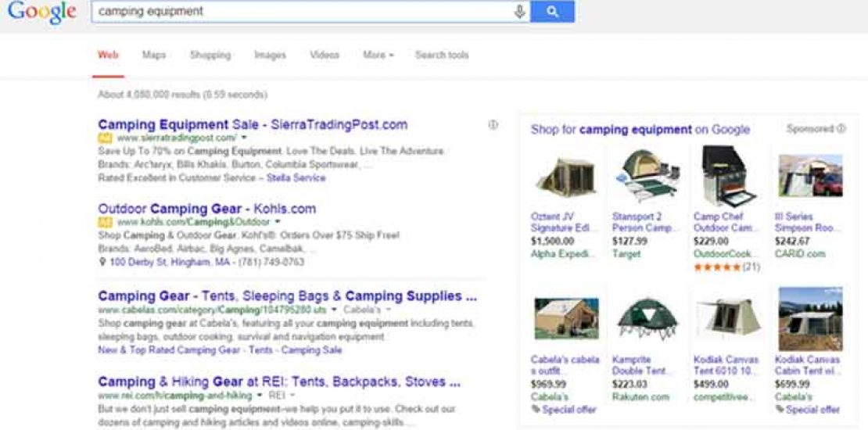Expand the dropdown arrow beside the Kohls.com URL
Screen dimensions: 868x430
(277, 223)
